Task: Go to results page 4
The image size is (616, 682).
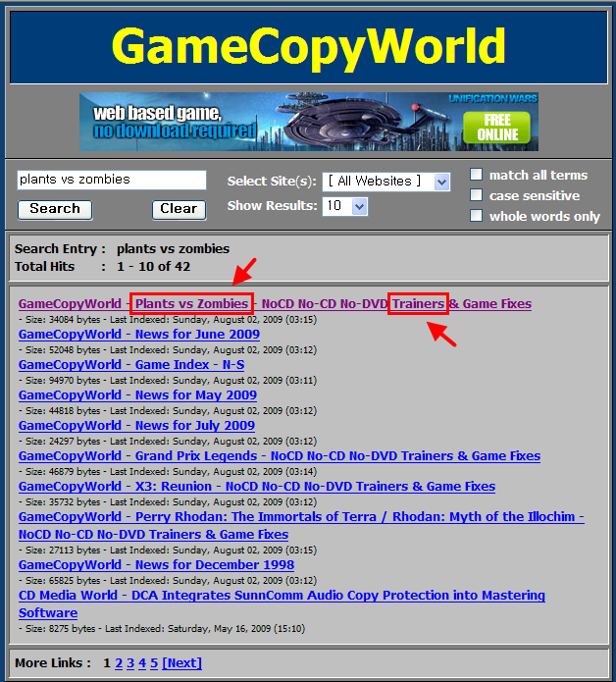Action: 142,662
